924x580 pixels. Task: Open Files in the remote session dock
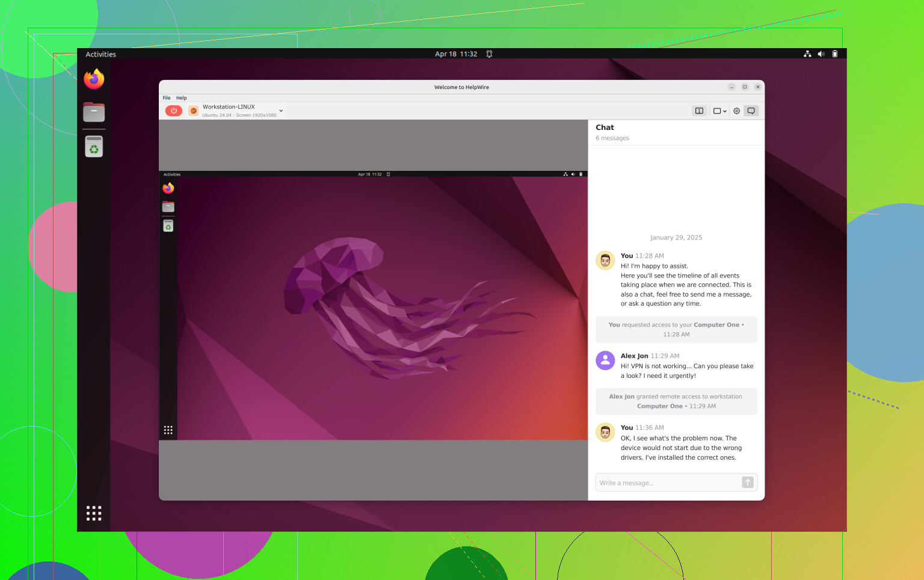pos(168,207)
